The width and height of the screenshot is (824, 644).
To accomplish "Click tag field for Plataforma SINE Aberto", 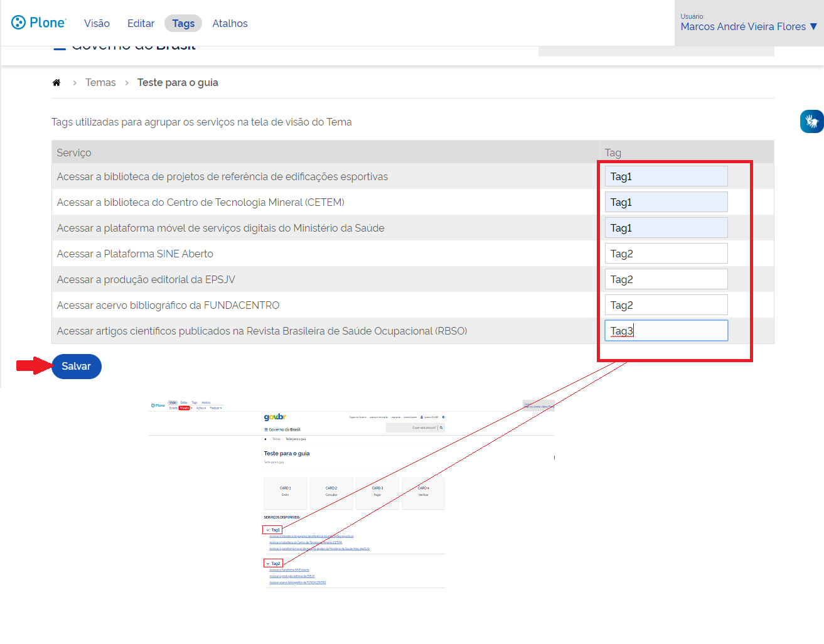I will tap(665, 254).
